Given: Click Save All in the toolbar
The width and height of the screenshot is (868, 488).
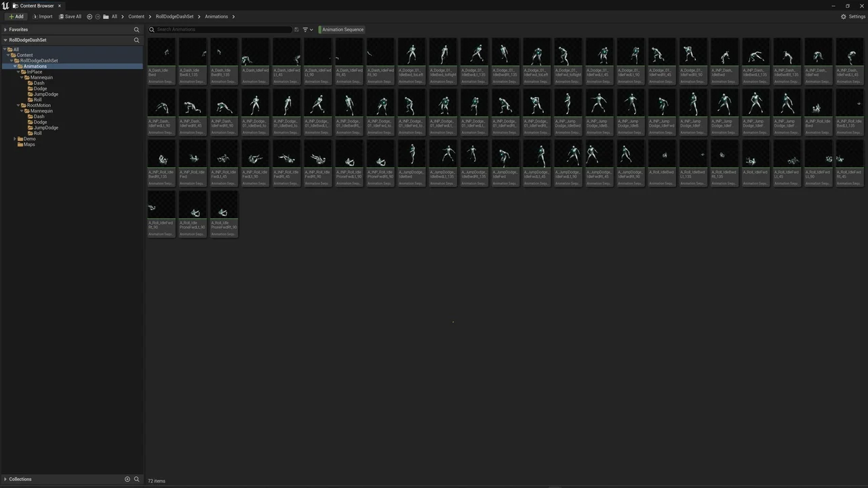Looking at the screenshot, I should [69, 16].
